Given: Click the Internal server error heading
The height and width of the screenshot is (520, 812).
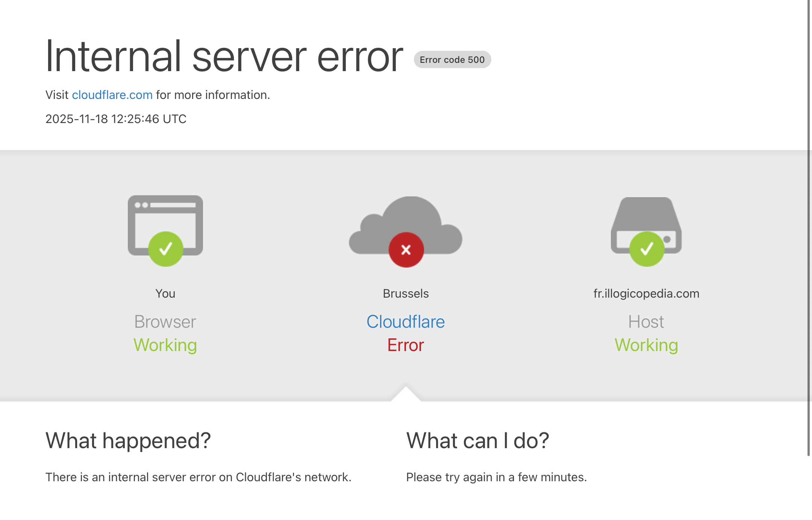Looking at the screenshot, I should [x=224, y=56].
